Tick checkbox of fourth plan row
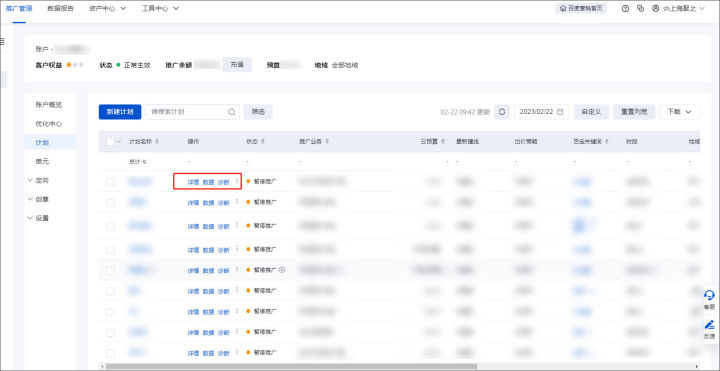 point(110,249)
